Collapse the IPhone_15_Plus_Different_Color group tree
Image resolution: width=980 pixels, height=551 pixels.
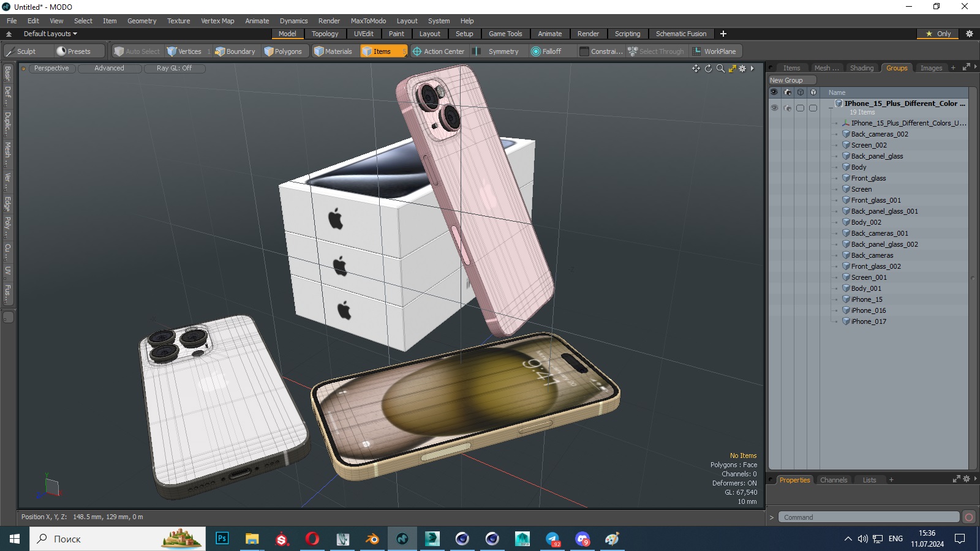click(x=831, y=108)
